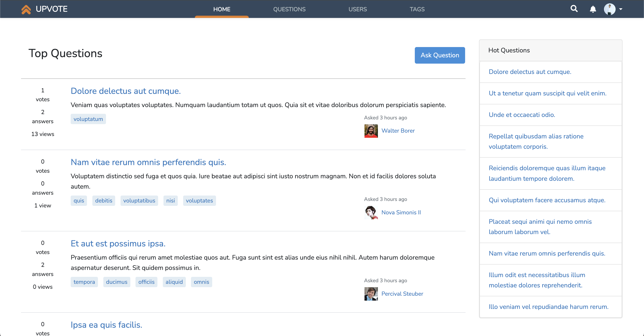Click Nova Simonis II's avatar image
This screenshot has height=336, width=644.
[371, 213]
